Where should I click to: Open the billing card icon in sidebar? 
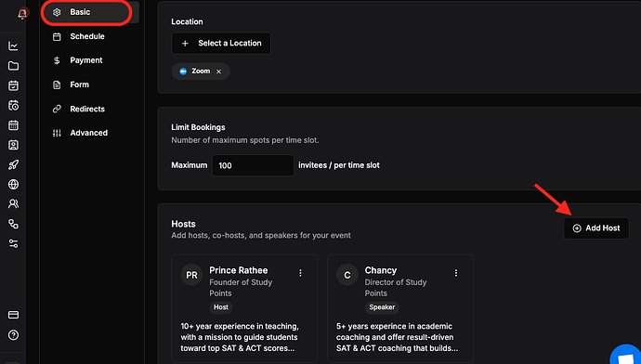(x=13, y=315)
